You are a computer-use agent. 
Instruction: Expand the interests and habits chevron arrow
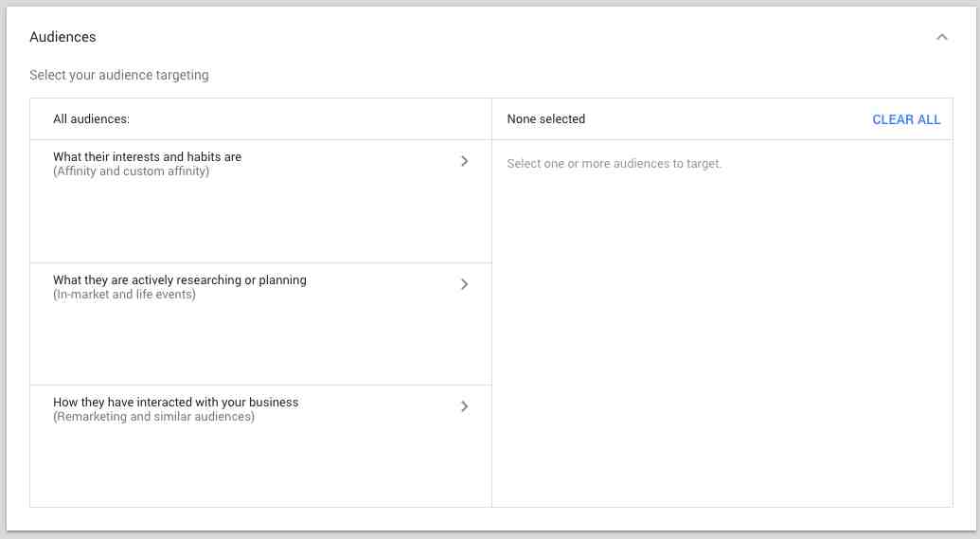464,161
